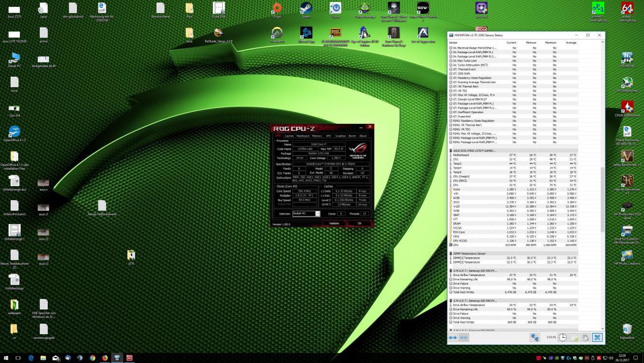Viewport: 644px width, 363px height.
Task: Click the Maximum column header in HWiNFO
Action: point(550,43)
